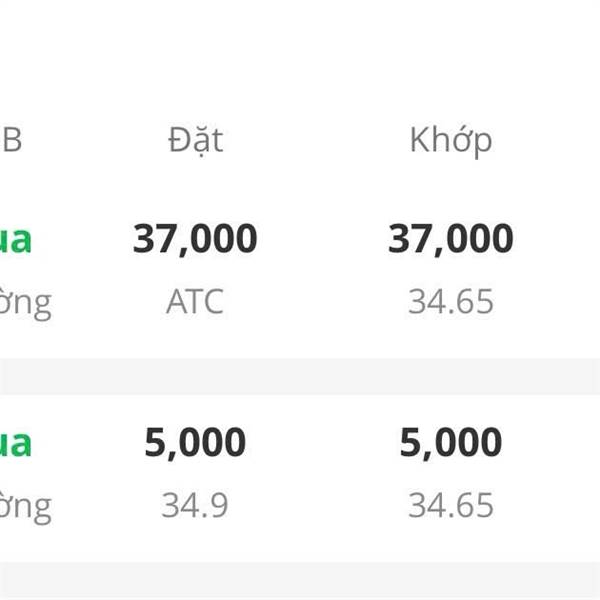Select the 37,000 placed quantity under Đặt

pos(195,239)
